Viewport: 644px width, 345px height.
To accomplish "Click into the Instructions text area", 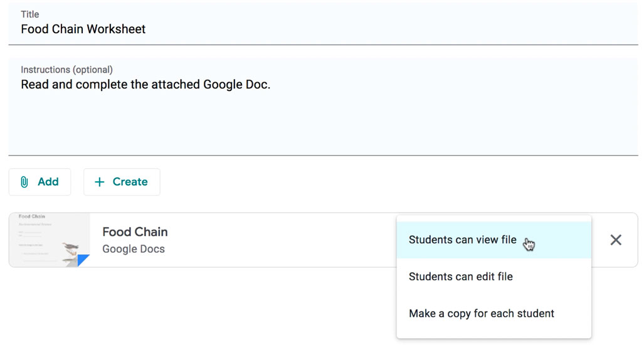I will pyautogui.click(x=323, y=107).
